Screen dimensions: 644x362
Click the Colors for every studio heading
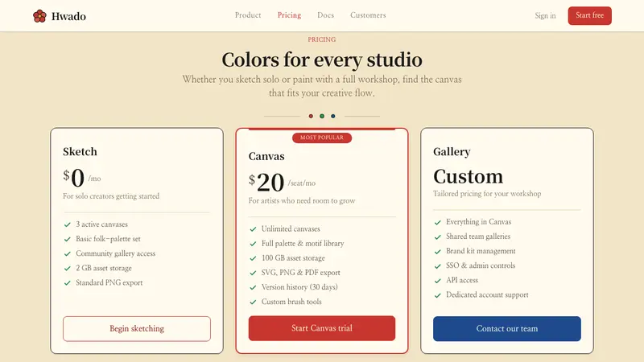(x=322, y=60)
